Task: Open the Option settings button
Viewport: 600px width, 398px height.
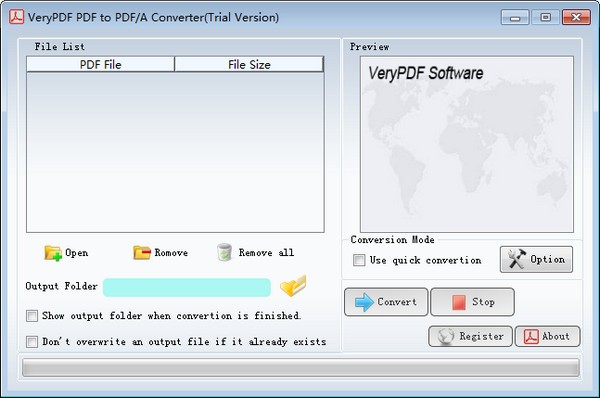Action: click(x=536, y=259)
